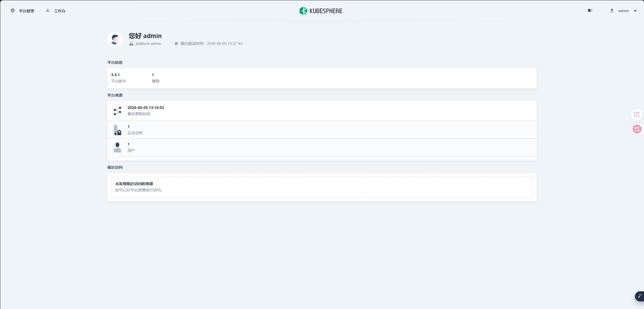644x309 pixels.
Task: Click the KubeSphere logo
Action: tap(321, 11)
